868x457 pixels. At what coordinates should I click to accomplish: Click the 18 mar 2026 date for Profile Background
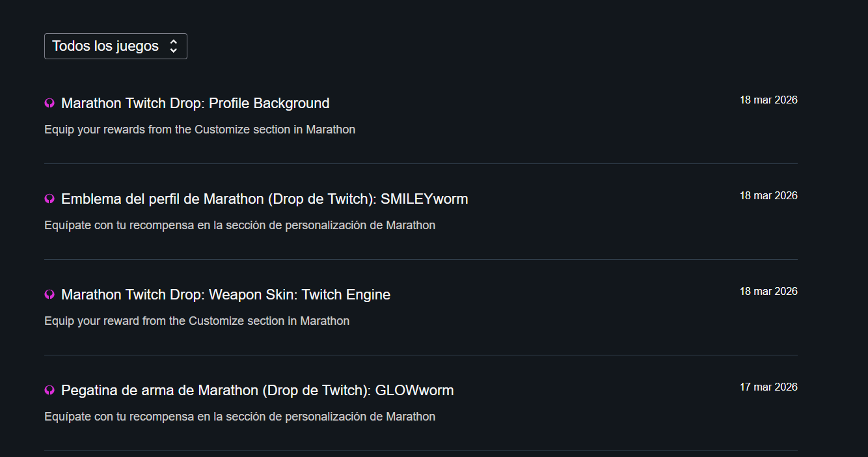[x=768, y=100]
